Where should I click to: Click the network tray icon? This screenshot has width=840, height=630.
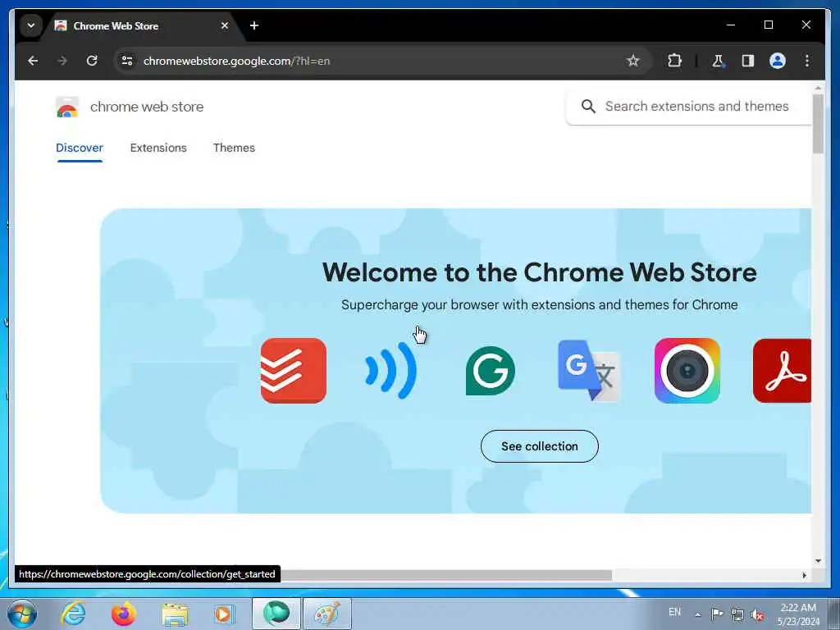pos(737,614)
